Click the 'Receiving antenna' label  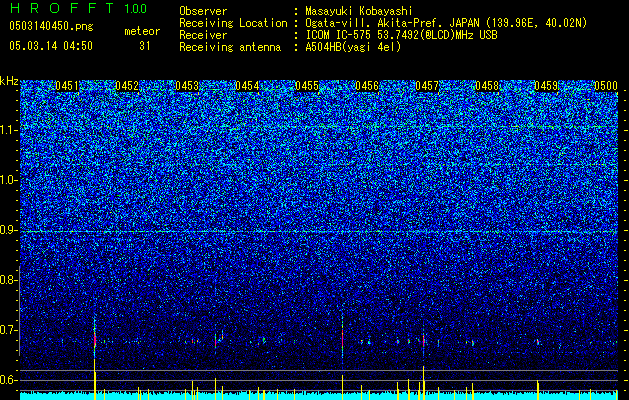(230, 47)
